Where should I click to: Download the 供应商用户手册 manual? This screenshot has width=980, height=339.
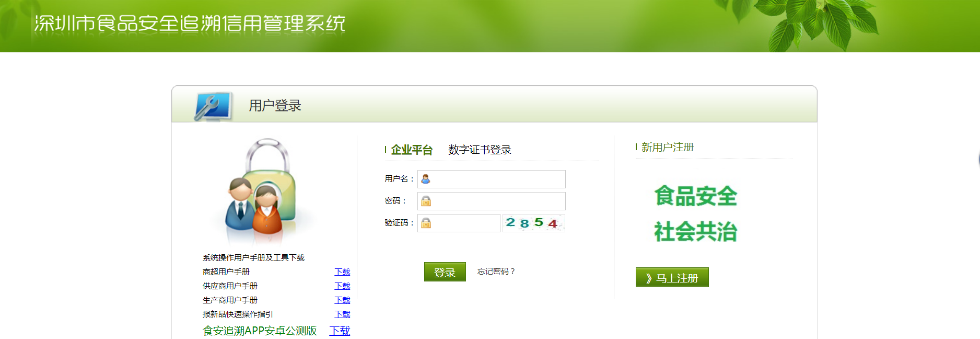click(x=342, y=286)
